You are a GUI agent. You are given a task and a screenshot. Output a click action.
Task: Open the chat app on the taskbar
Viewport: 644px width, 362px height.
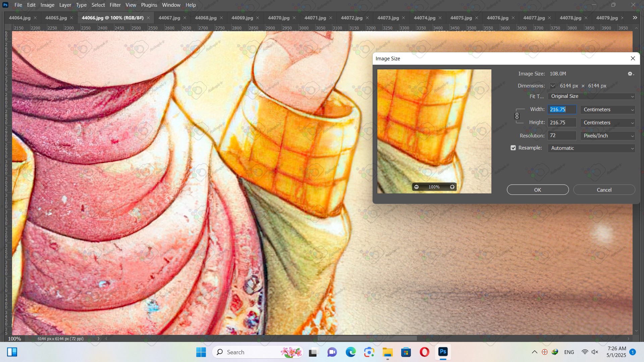[x=332, y=352]
